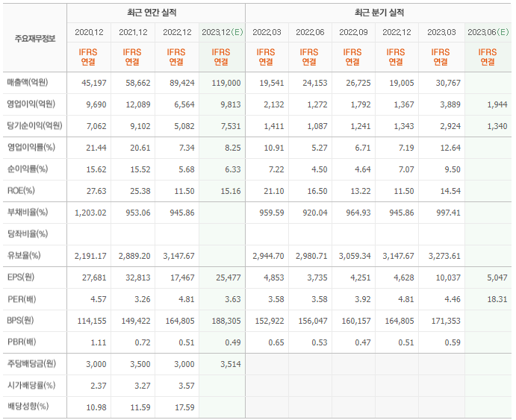Select the 부채비율(%) row label
This screenshot has height=420, width=516.
[28, 213]
